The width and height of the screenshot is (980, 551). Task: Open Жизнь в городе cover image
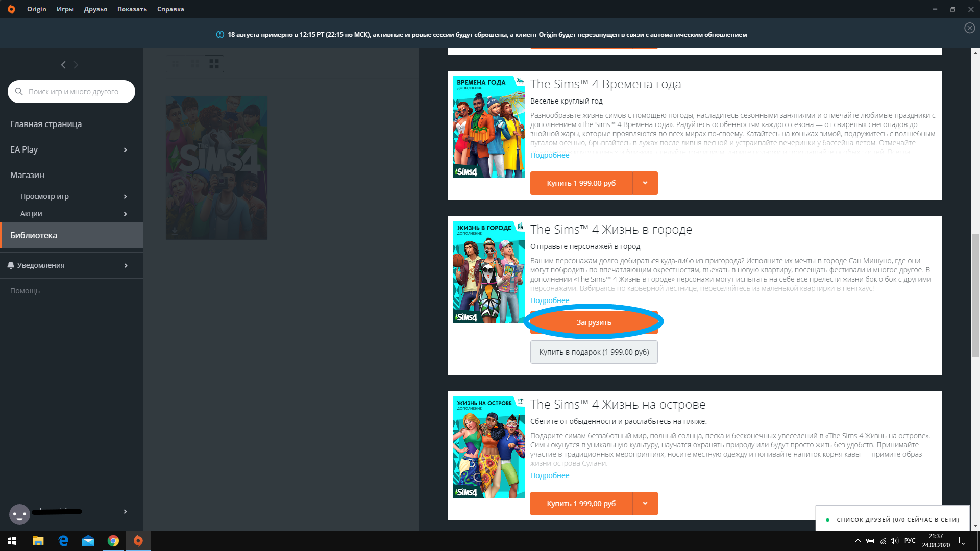tap(489, 272)
